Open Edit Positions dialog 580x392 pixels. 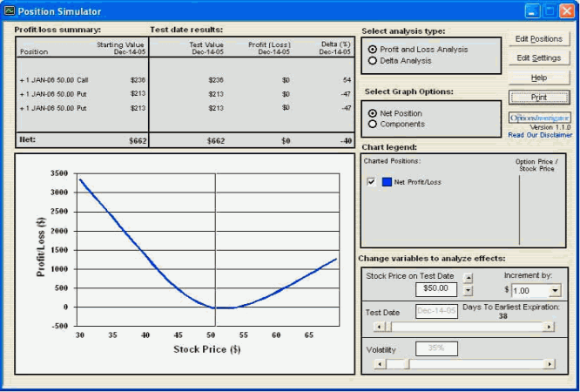point(539,39)
